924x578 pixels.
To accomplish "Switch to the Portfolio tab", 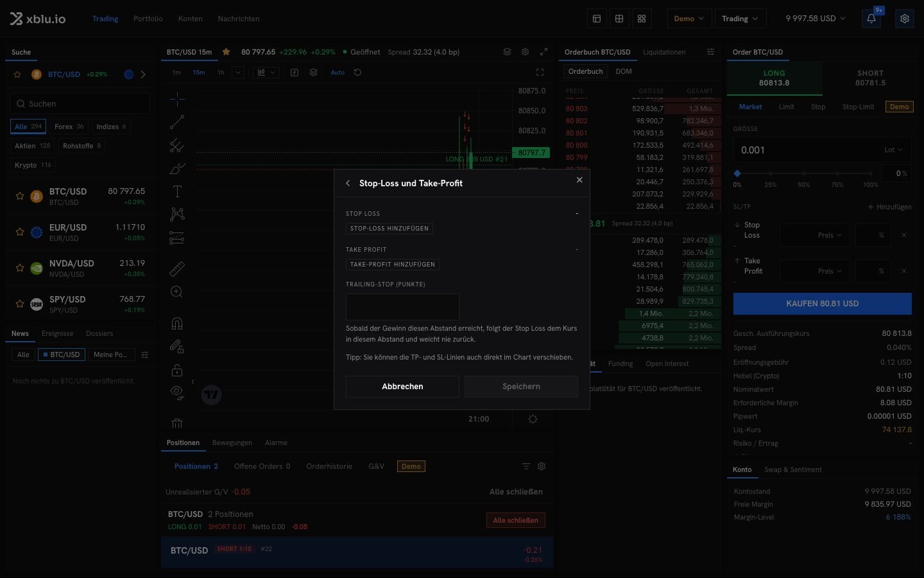I will point(148,19).
